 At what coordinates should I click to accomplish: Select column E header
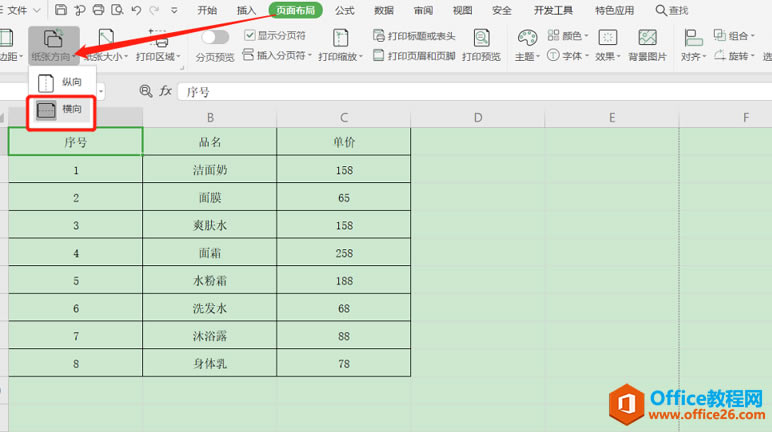611,118
